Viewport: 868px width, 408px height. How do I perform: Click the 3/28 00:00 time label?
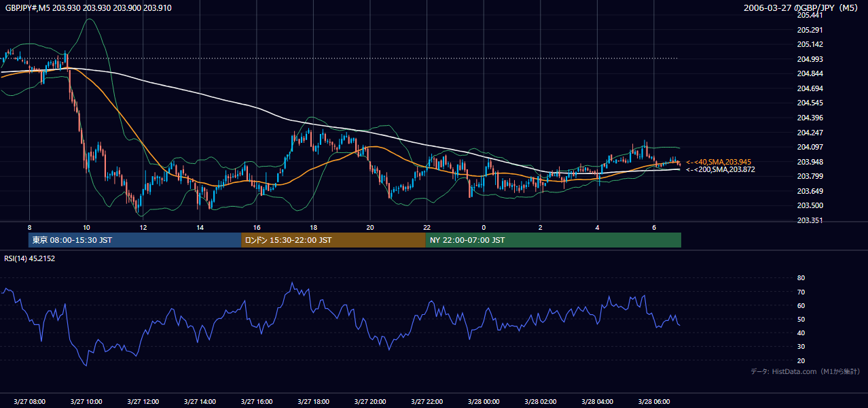484,402
